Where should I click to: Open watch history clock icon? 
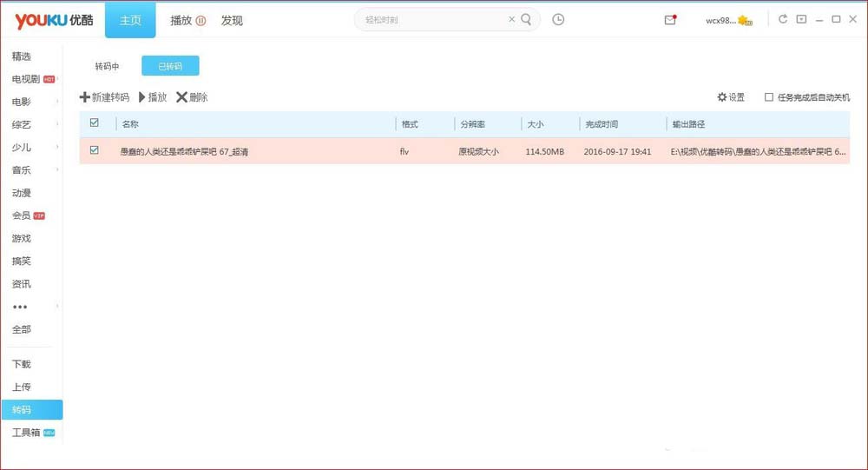(558, 19)
